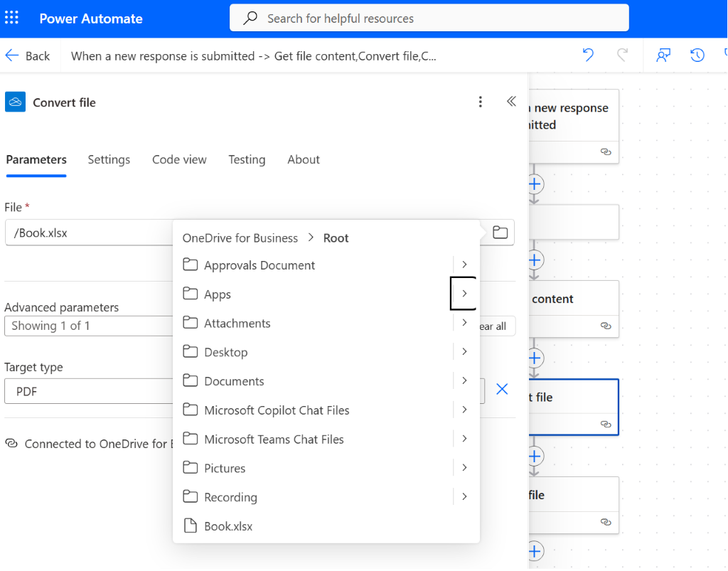Click the link icon on the content step card
The image size is (728, 571).
point(606,326)
